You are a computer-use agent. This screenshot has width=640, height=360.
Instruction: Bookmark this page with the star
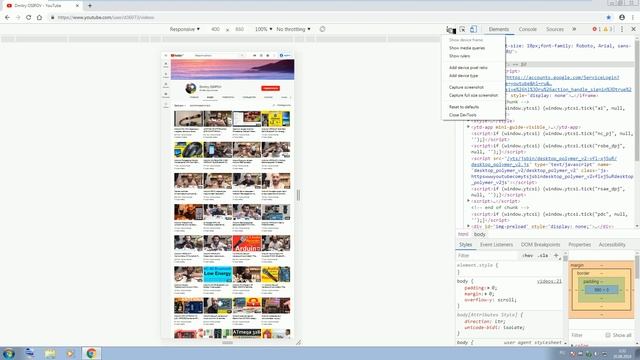click(609, 18)
